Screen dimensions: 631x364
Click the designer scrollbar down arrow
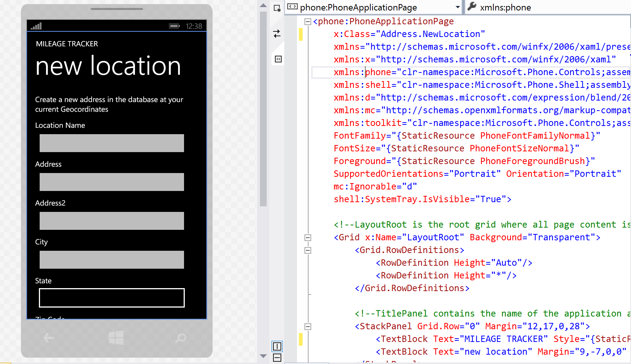tap(263, 356)
